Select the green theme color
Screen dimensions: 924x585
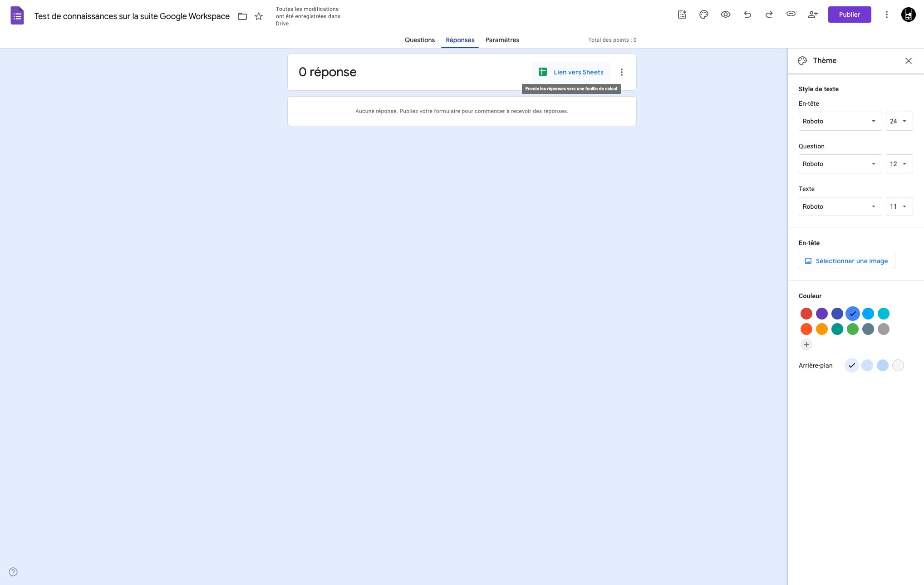(852, 329)
